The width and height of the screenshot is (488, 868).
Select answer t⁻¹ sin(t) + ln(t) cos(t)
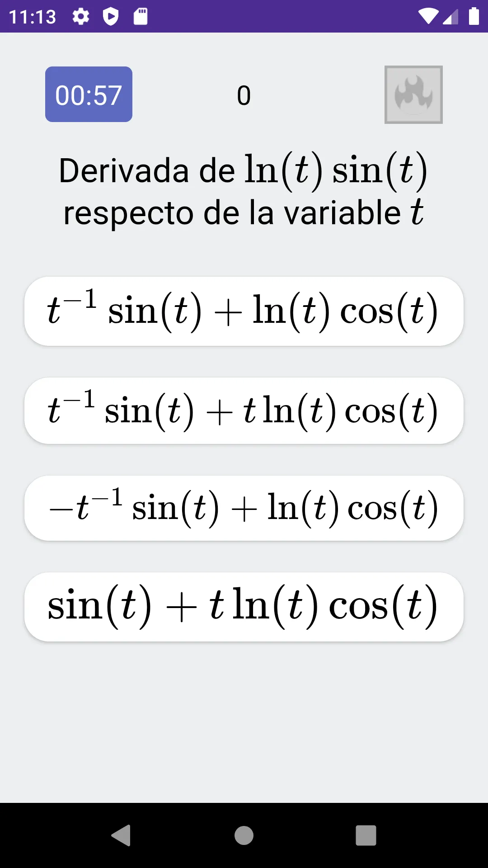pos(244,311)
